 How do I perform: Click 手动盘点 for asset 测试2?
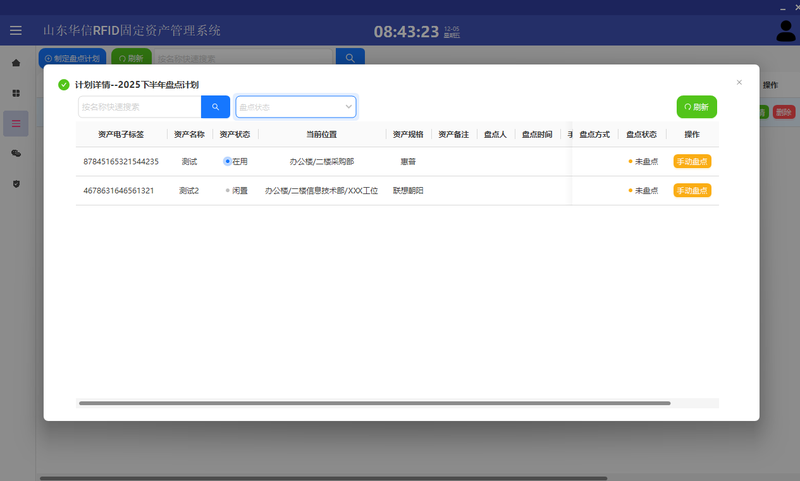692,190
